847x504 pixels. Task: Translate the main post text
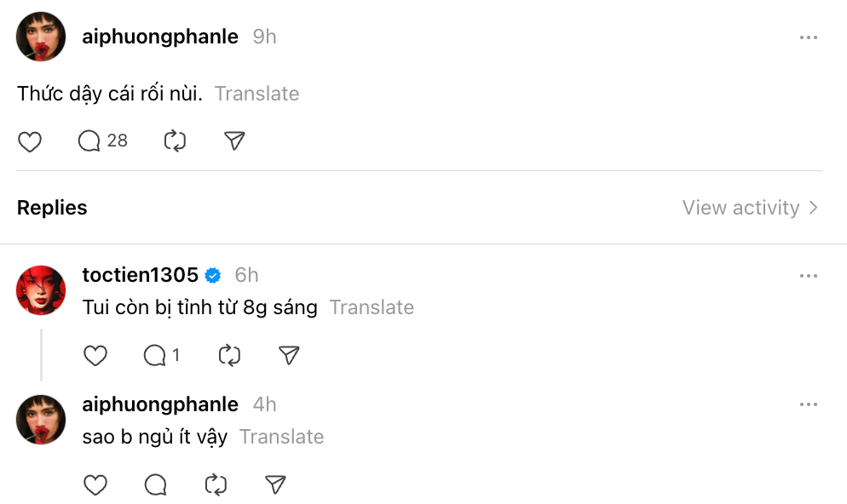[x=256, y=94]
